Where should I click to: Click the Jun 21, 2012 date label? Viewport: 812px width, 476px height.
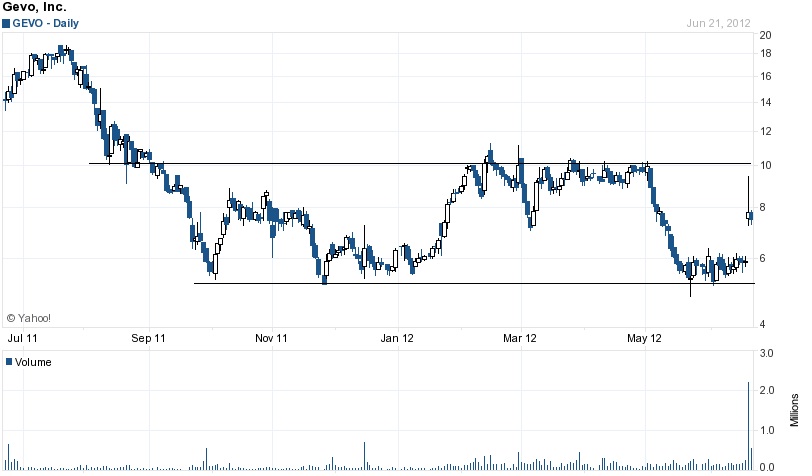point(718,23)
